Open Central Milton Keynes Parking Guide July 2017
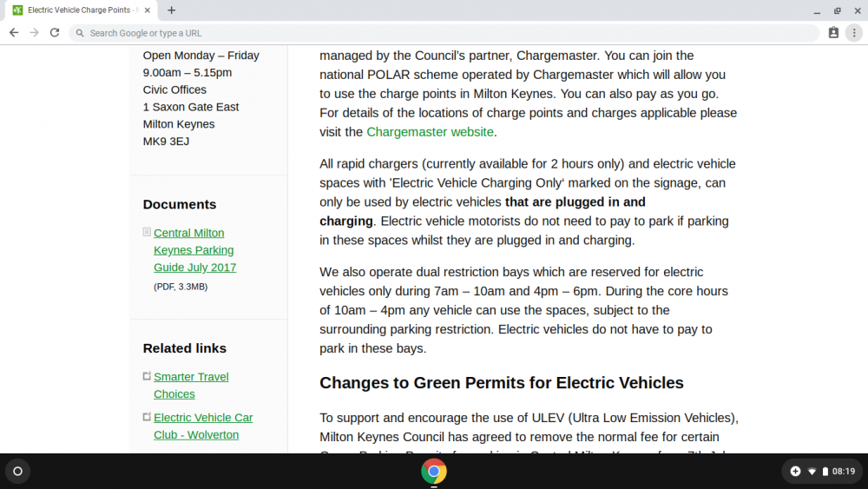This screenshot has width=868, height=489. coord(194,250)
